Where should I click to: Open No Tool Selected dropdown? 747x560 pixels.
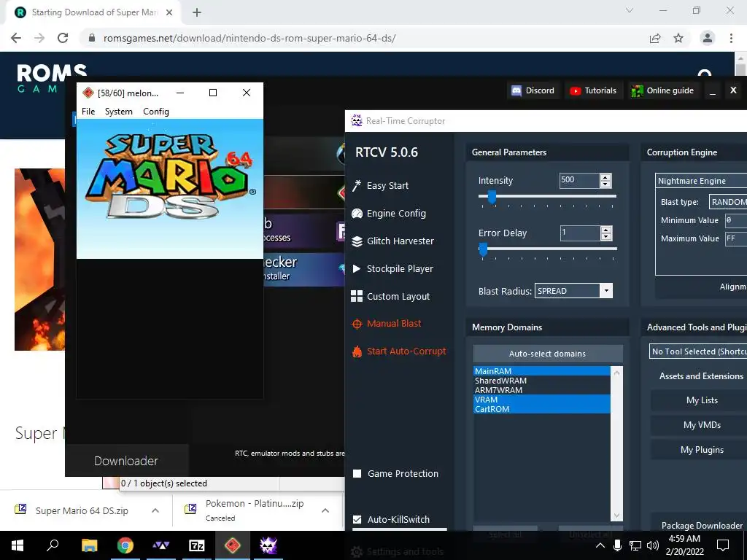click(x=698, y=351)
